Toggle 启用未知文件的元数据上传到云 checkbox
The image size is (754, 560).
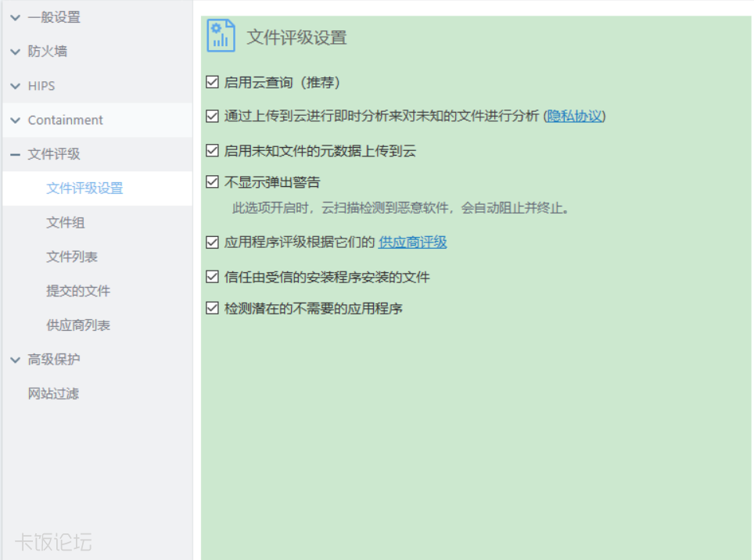[212, 150]
